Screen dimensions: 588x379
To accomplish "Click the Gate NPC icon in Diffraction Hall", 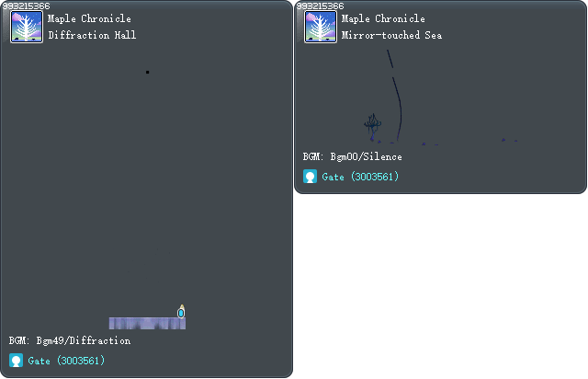I will tap(16, 361).
